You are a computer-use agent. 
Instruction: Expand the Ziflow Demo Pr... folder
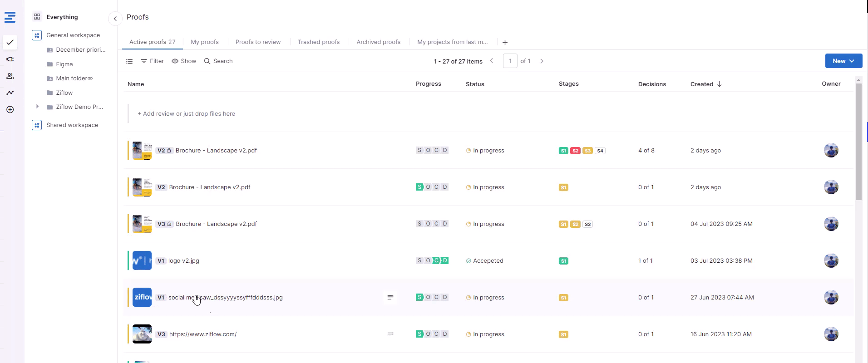[37, 106]
